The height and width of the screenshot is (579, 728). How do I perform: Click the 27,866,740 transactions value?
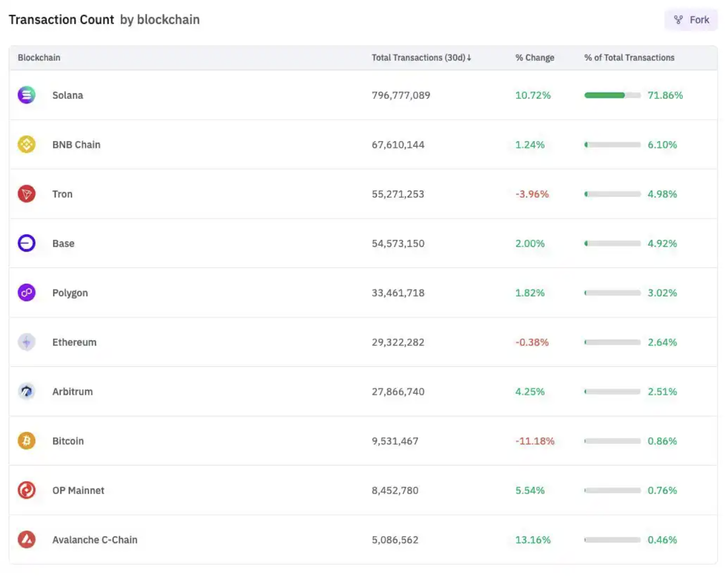pos(398,392)
